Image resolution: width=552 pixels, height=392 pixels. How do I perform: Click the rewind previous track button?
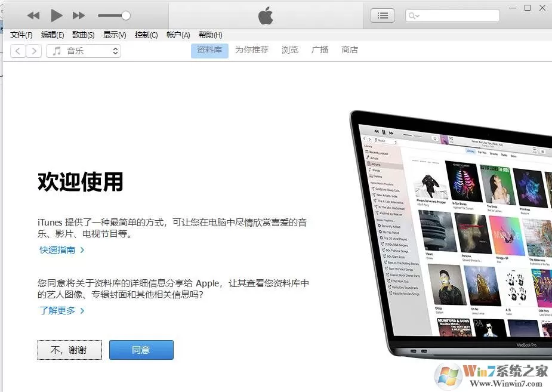(x=33, y=16)
